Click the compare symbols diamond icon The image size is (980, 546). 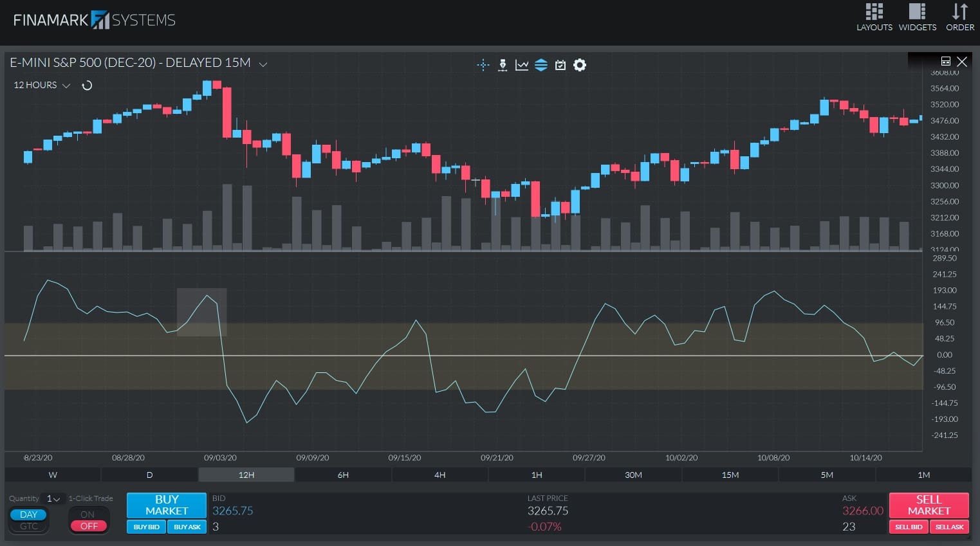click(x=541, y=64)
